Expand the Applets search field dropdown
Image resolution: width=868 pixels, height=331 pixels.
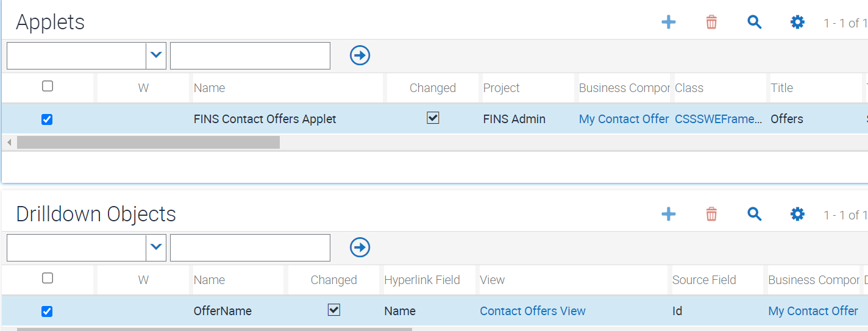(x=156, y=55)
